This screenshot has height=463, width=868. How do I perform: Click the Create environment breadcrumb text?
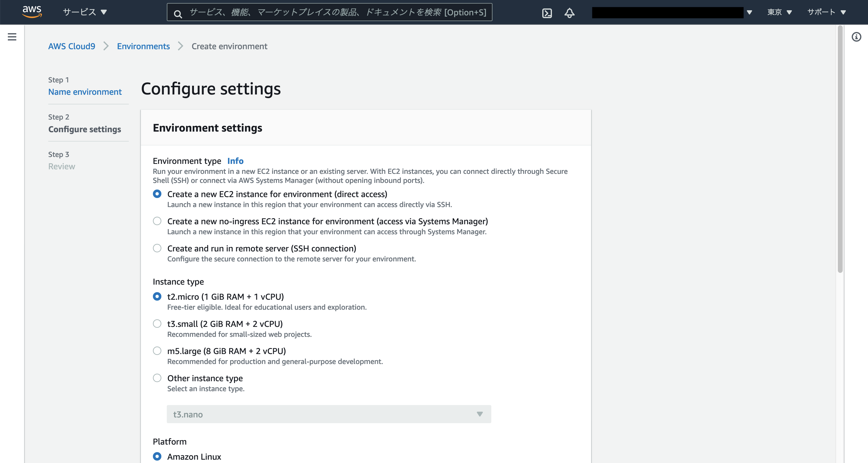pos(230,46)
